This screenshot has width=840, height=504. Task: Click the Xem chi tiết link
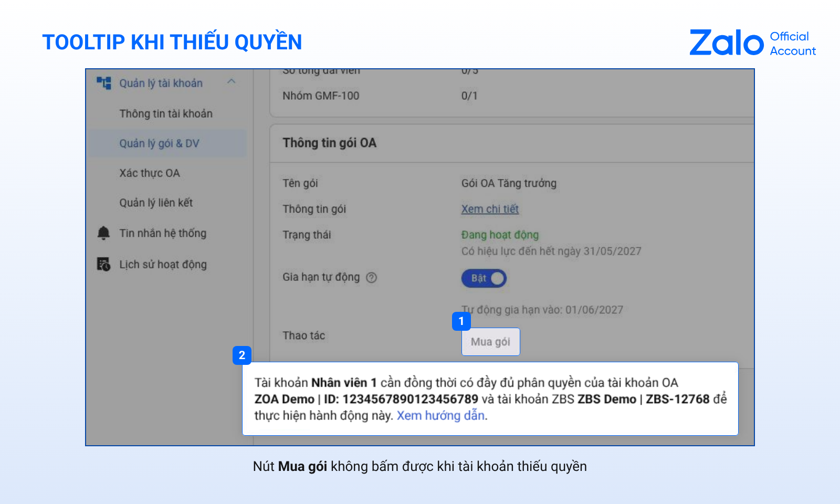point(490,209)
